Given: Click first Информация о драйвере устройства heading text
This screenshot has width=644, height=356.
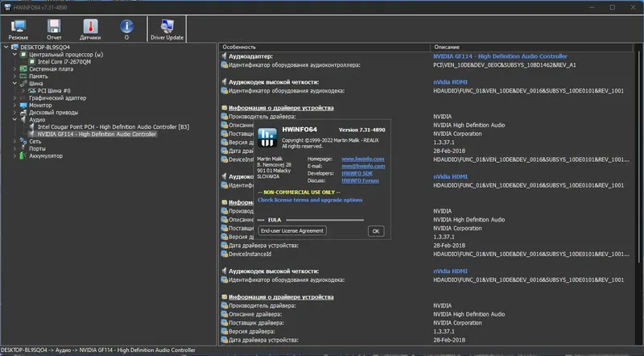Looking at the screenshot, I should click(x=281, y=108).
